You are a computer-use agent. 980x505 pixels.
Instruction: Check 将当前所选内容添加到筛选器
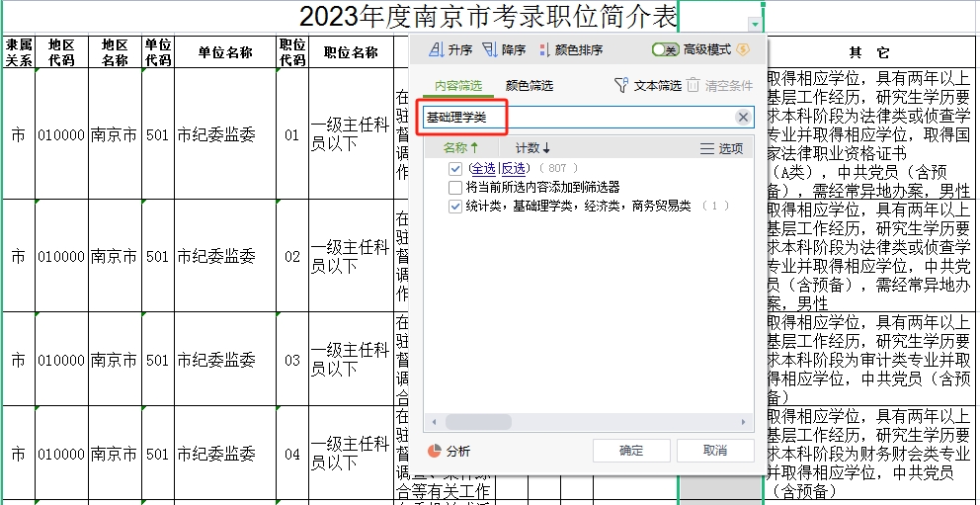click(455, 187)
